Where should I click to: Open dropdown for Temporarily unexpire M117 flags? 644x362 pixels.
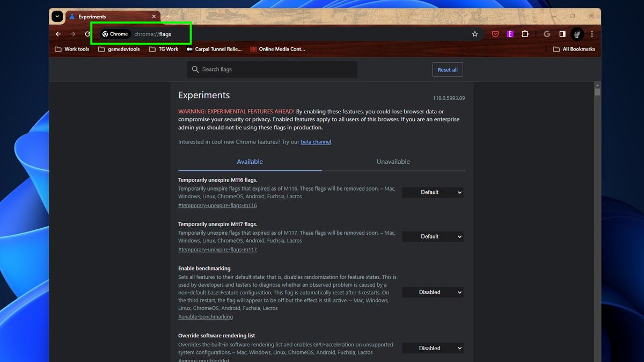click(x=433, y=236)
